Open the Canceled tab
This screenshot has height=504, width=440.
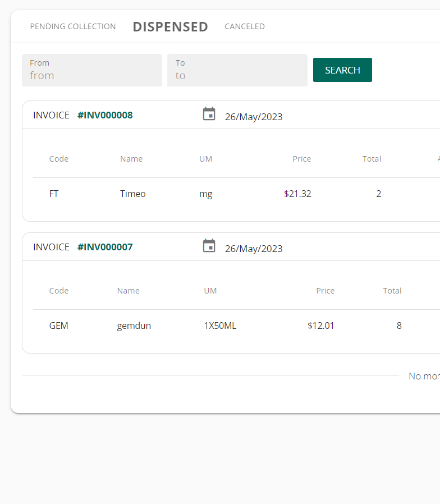tap(245, 26)
